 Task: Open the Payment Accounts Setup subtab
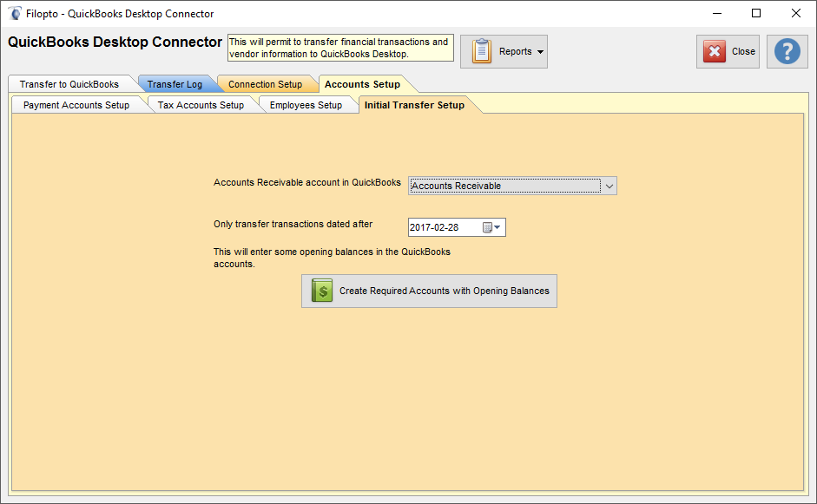[76, 105]
